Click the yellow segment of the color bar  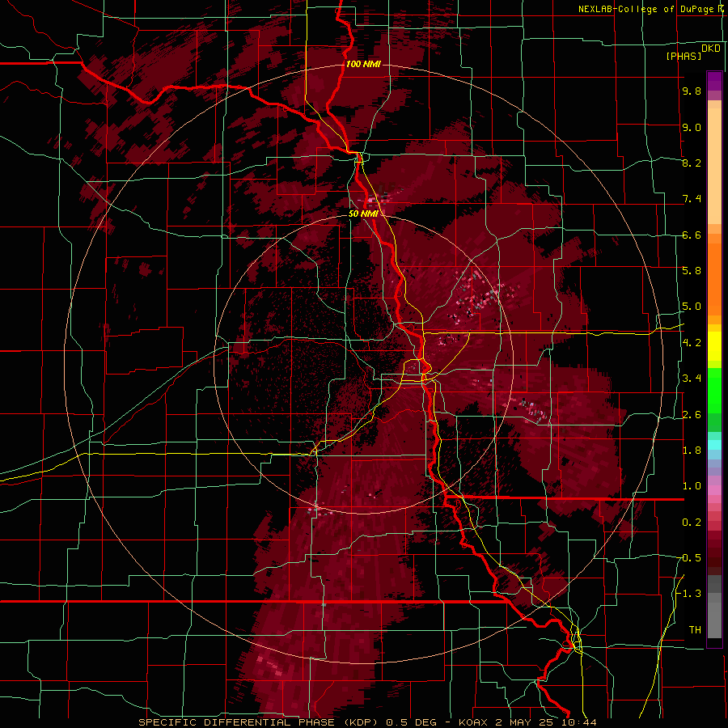tap(714, 346)
